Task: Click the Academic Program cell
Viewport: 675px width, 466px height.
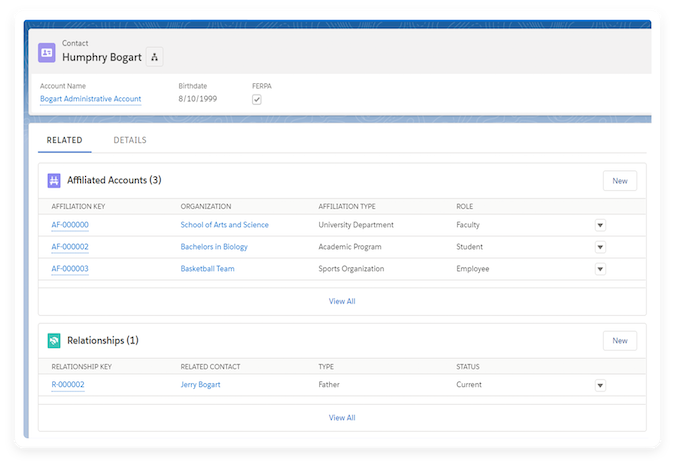Action: [x=350, y=247]
